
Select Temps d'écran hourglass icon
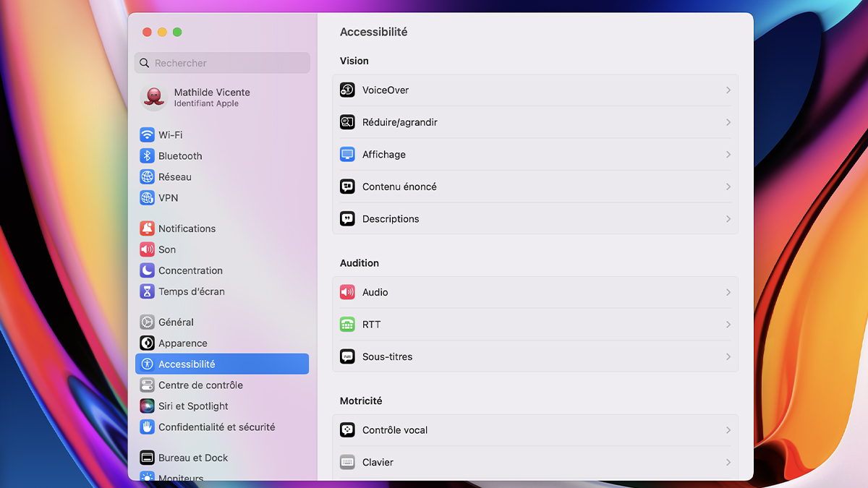point(147,291)
